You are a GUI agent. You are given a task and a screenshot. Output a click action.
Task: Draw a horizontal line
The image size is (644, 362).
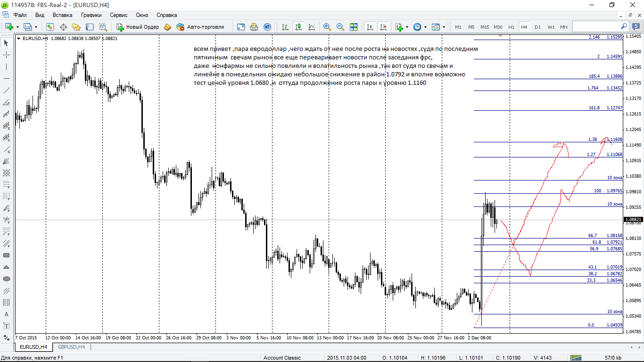tap(7, 78)
